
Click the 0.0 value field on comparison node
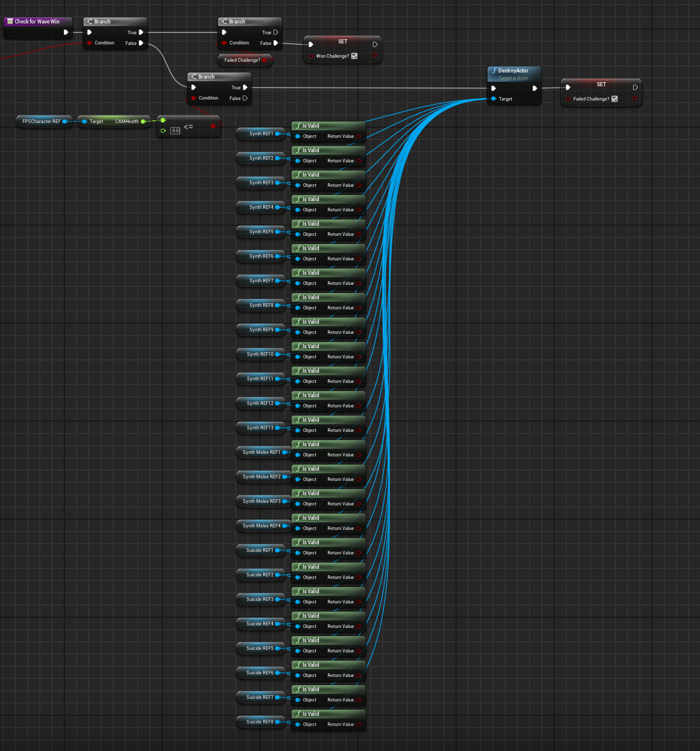pyautogui.click(x=176, y=131)
